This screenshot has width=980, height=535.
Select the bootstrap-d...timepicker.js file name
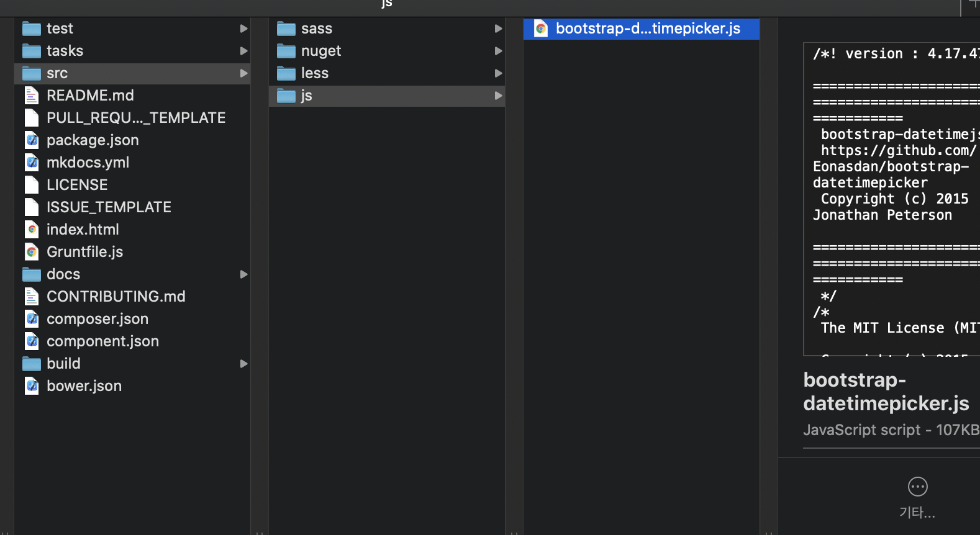(x=648, y=29)
